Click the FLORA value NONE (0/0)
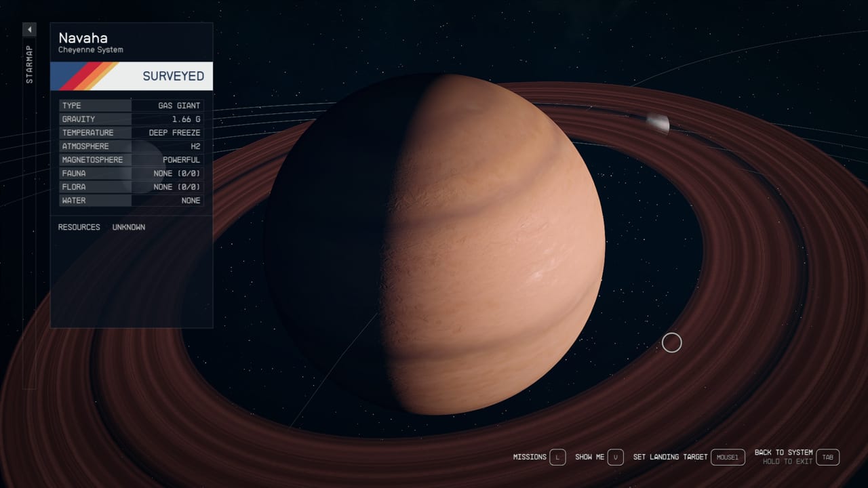Image resolution: width=868 pixels, height=488 pixels. point(177,187)
